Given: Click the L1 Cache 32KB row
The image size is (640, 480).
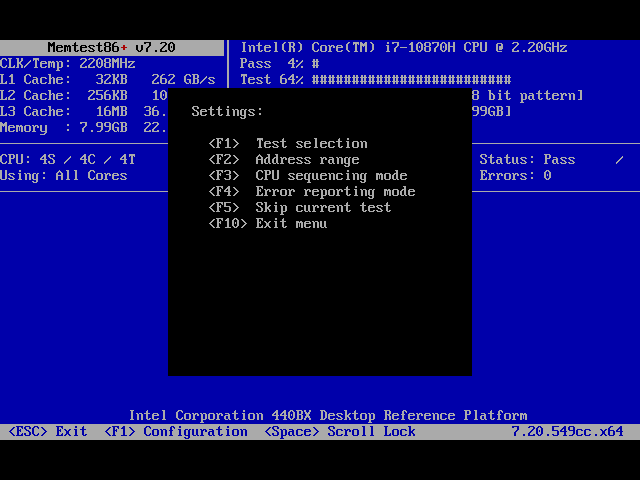Looking at the screenshot, I should (108, 80).
